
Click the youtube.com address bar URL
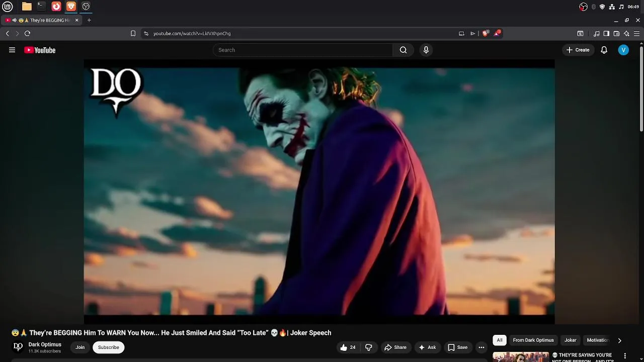[x=192, y=33]
